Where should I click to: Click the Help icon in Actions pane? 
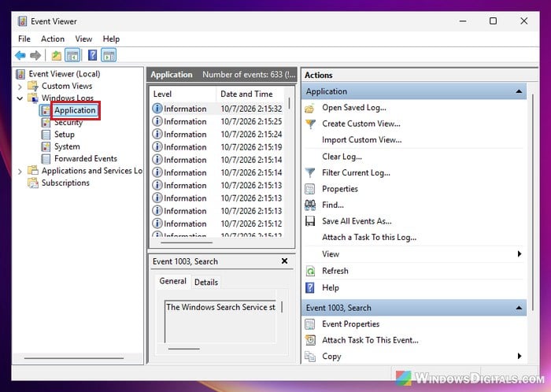coord(310,288)
